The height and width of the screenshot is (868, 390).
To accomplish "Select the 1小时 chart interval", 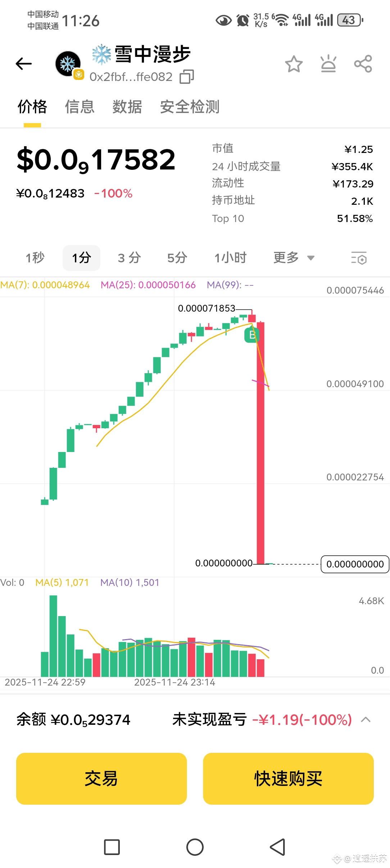I will point(230,258).
